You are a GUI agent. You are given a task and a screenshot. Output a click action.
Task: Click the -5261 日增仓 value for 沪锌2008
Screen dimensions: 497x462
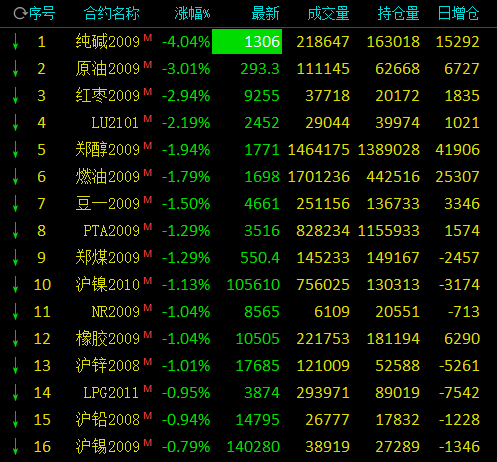459,366
